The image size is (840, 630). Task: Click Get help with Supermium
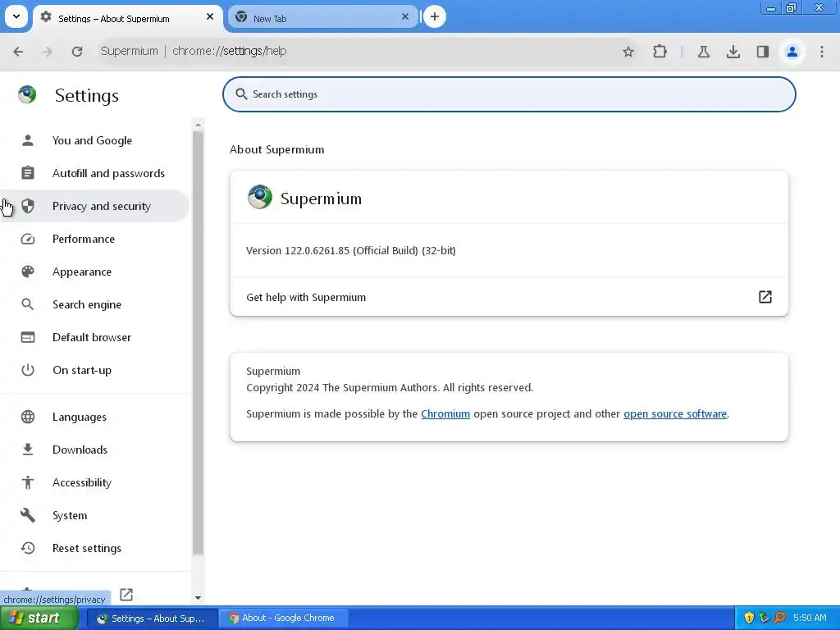tap(509, 297)
